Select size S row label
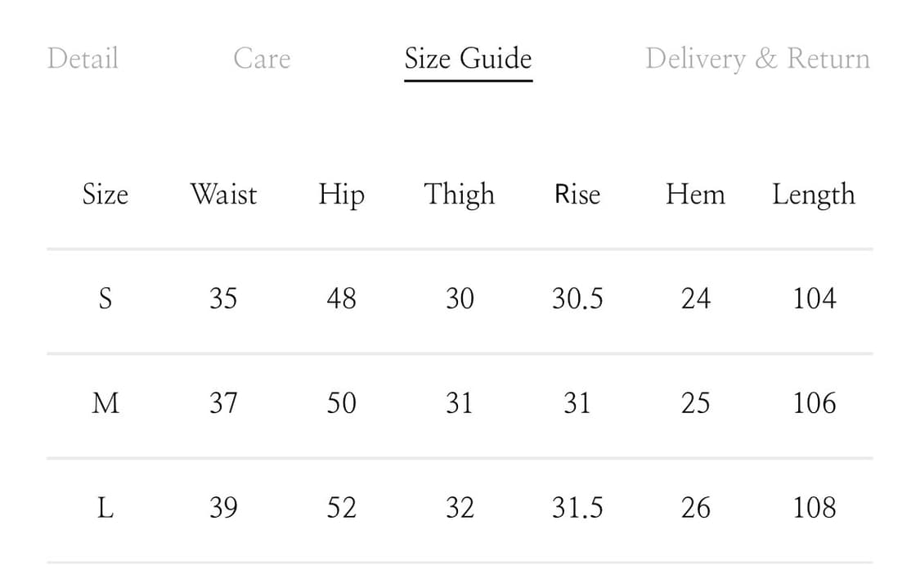 105,298
